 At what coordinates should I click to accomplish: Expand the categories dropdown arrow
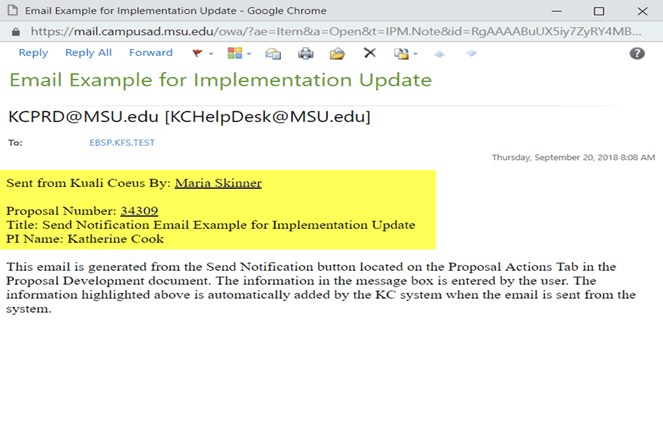coord(249,54)
